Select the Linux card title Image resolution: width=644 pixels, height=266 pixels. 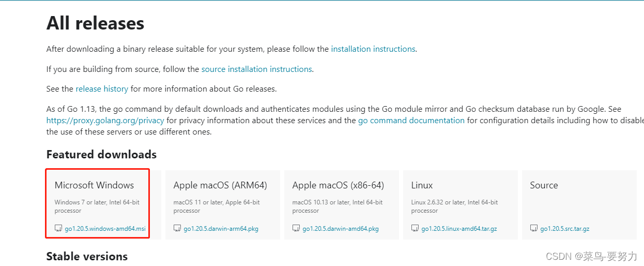pos(422,185)
